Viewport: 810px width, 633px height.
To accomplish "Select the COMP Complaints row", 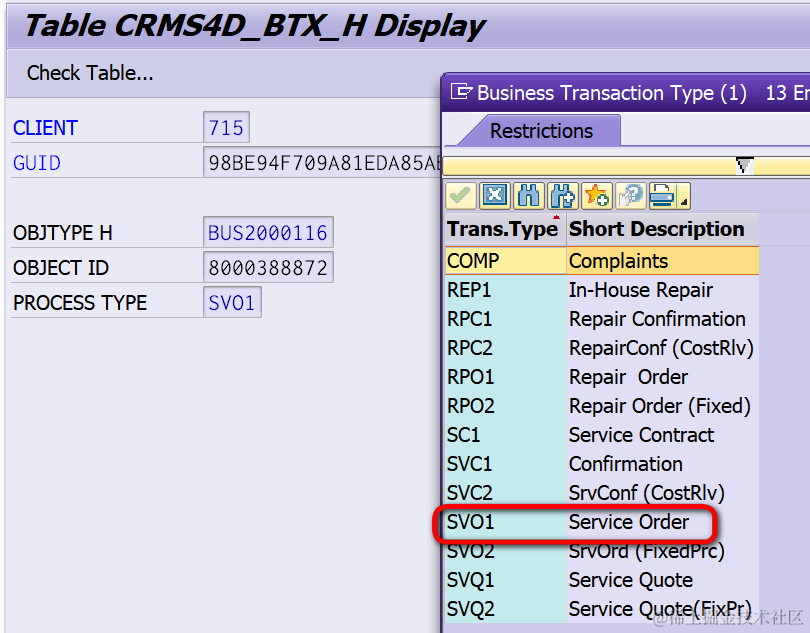I will coord(602,261).
